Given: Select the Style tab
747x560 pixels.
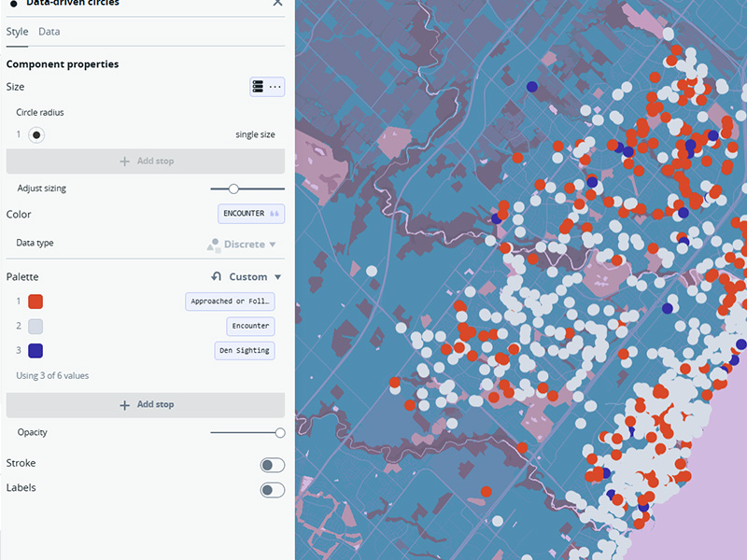Looking at the screenshot, I should click(17, 31).
